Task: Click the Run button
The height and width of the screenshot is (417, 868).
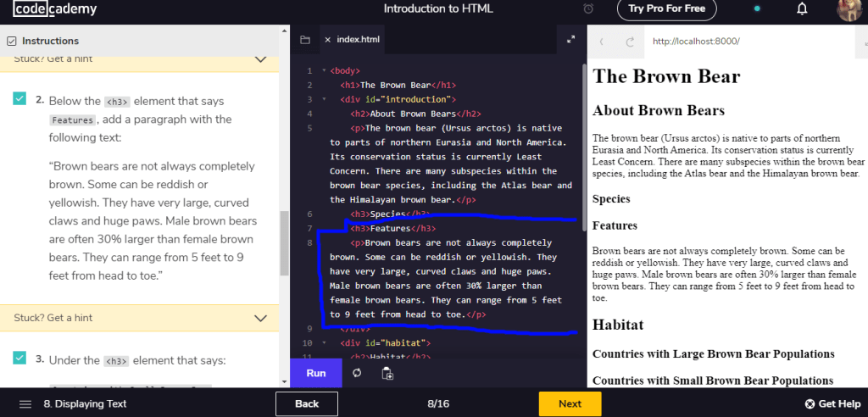Action: tap(315, 373)
